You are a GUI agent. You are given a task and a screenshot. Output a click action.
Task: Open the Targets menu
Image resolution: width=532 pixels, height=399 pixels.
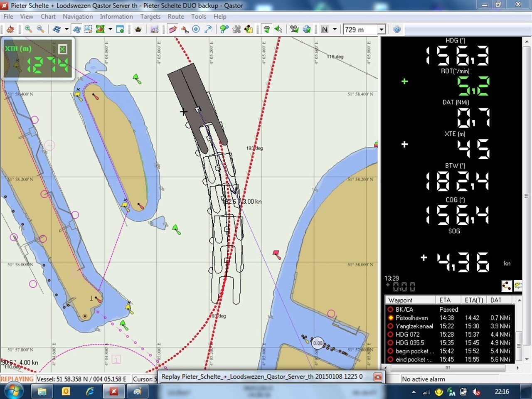(150, 17)
